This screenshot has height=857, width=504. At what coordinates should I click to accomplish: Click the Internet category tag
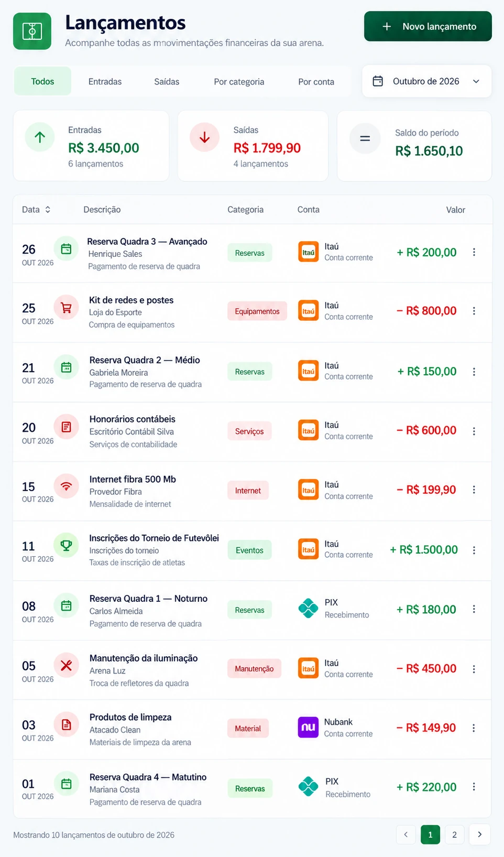point(248,491)
